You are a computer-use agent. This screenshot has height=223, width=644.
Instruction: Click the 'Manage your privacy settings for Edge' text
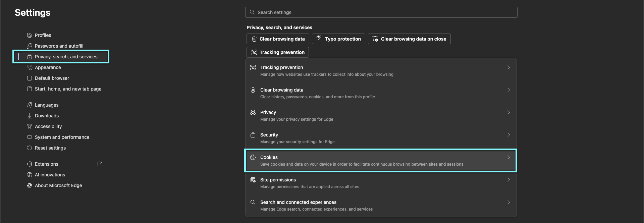(297, 119)
